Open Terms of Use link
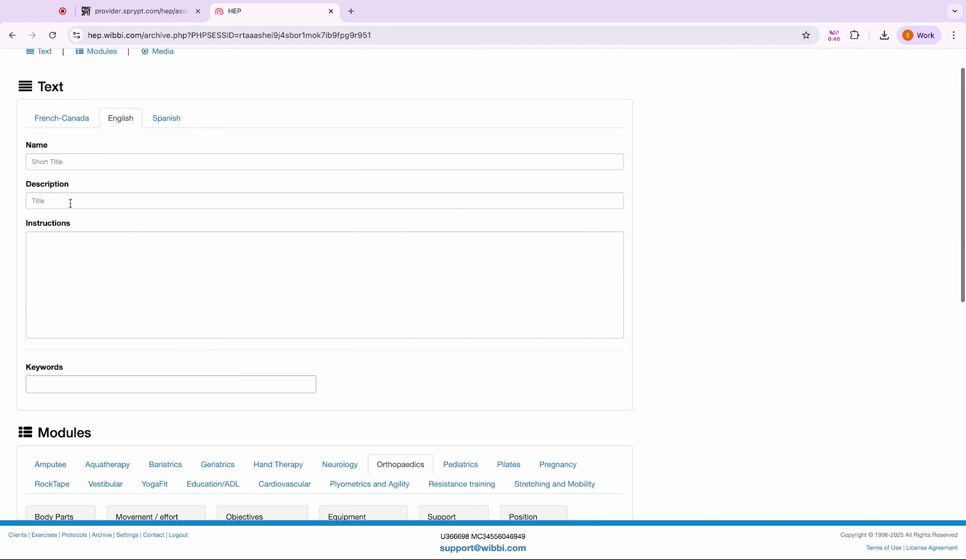Screen dimensions: 966x560 tap(883, 548)
